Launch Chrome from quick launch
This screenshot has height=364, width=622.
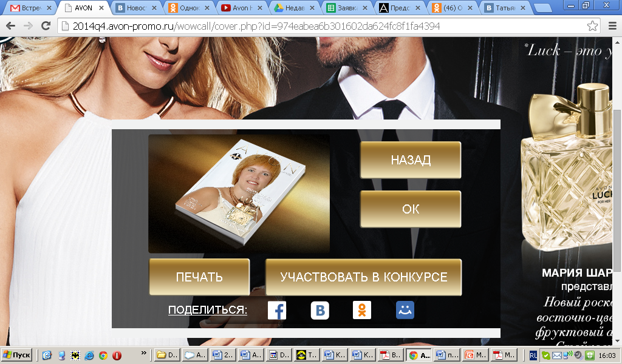[x=103, y=356]
